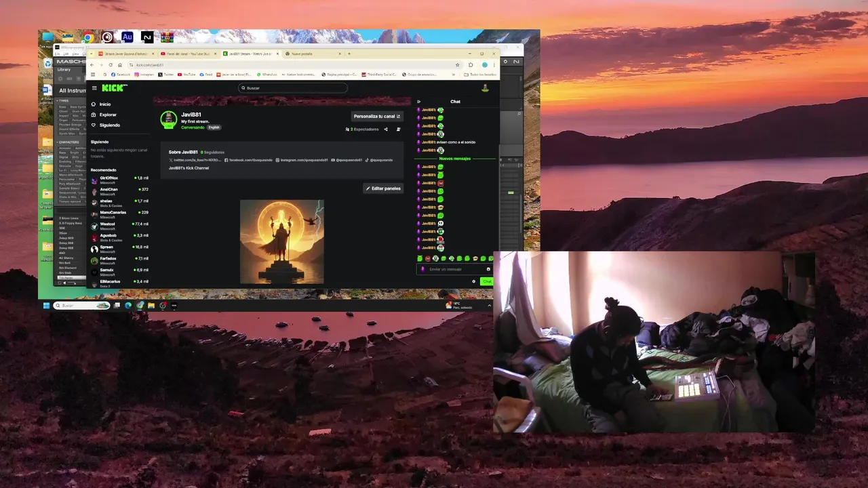Show hidden system tray icons
The width and height of the screenshot is (868, 488).
490,306
